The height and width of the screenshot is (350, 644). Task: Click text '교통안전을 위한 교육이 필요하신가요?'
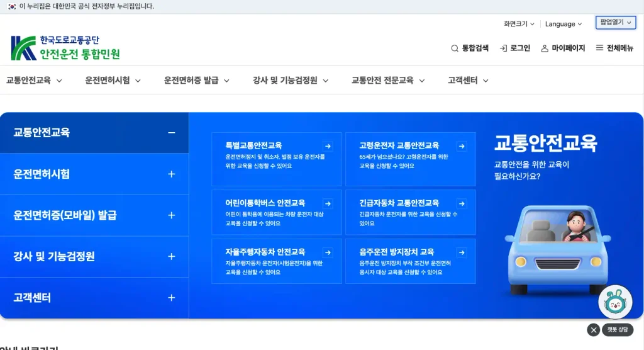pyautogui.click(x=531, y=170)
